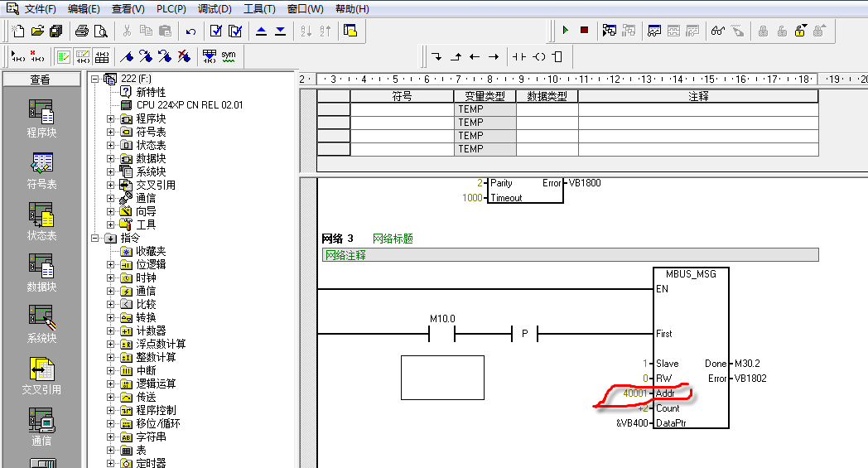Collapse the 指令 tree node

tap(96, 238)
